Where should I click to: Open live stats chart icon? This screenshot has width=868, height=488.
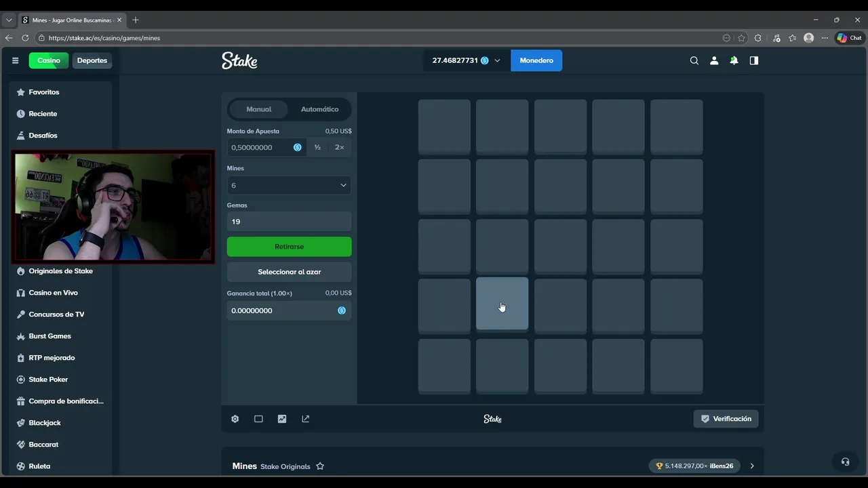click(x=282, y=419)
